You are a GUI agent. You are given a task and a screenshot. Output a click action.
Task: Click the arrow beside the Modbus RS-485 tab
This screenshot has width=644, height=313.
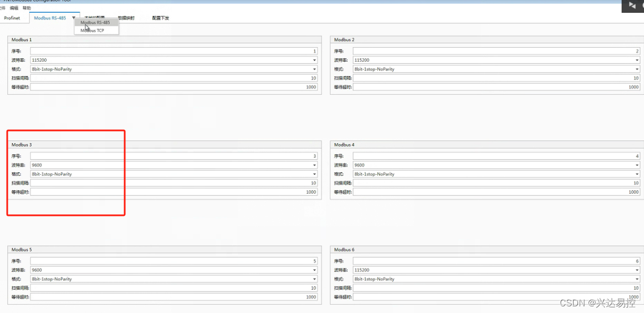click(74, 18)
